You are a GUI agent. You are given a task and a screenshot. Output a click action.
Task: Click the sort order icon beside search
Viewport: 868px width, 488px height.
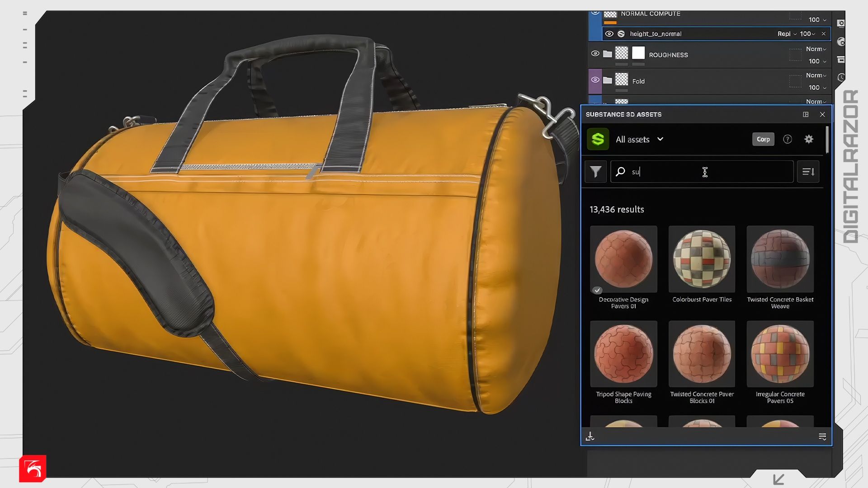808,172
